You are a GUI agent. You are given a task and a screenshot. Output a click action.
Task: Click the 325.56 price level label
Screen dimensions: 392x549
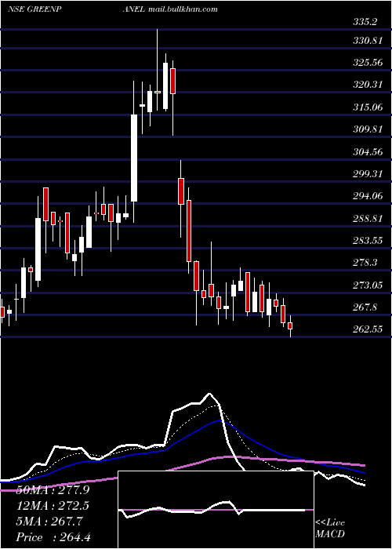tap(367, 63)
